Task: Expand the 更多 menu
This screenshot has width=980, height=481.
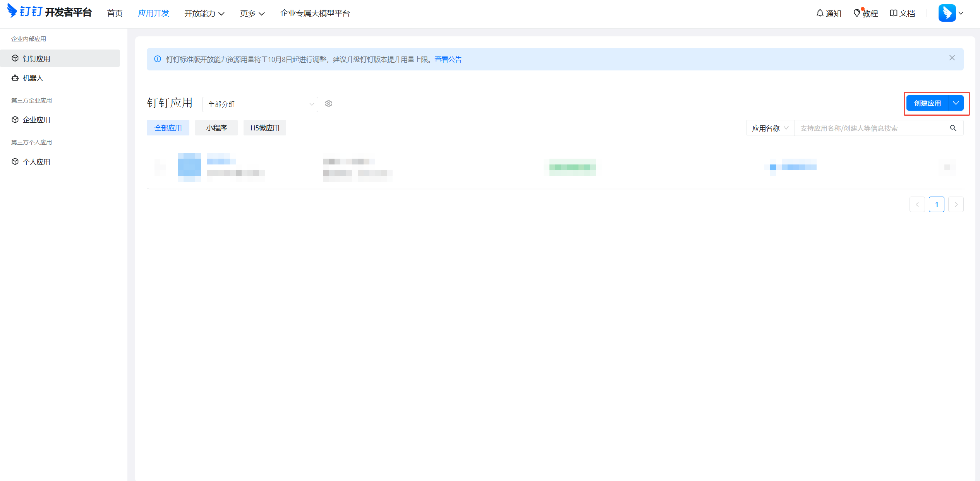Action: pos(252,14)
